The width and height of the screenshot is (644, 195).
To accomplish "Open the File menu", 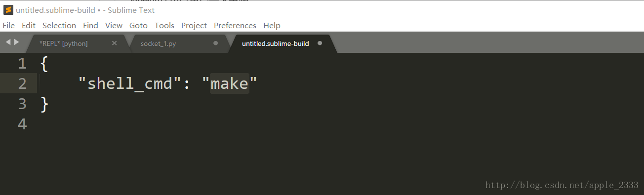I will [x=9, y=25].
